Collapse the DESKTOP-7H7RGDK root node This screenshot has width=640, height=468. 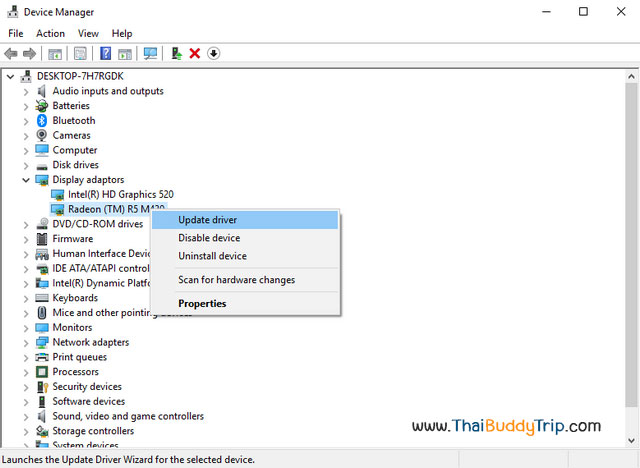[x=10, y=76]
